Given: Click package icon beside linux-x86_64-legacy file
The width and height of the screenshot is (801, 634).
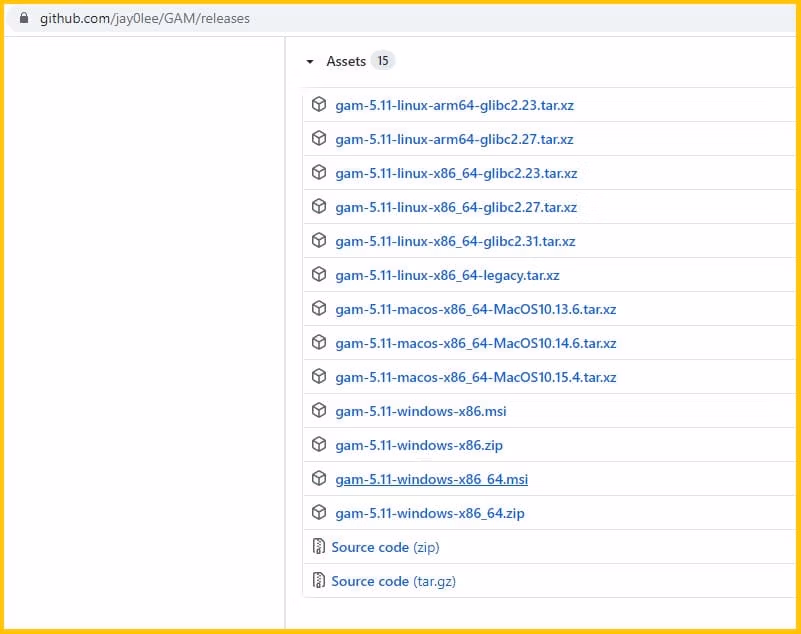Looking at the screenshot, I should click(x=319, y=275).
